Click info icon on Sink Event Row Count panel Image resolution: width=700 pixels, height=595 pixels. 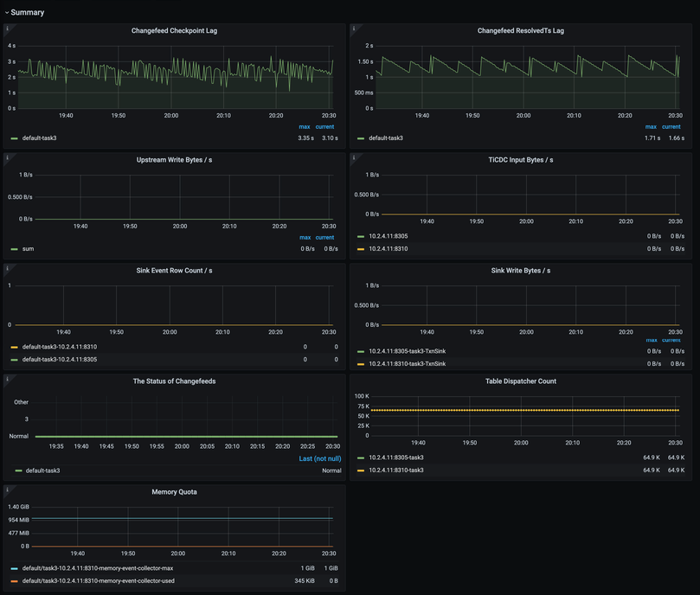[x=8, y=269]
